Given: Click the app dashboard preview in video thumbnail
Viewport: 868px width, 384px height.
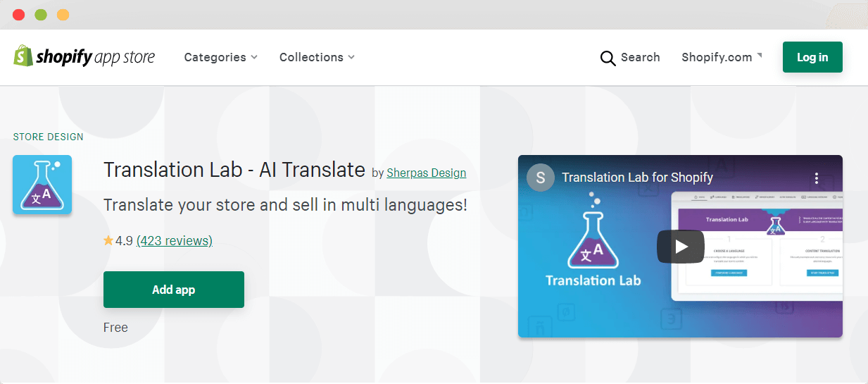Looking at the screenshot, I should click(757, 245).
